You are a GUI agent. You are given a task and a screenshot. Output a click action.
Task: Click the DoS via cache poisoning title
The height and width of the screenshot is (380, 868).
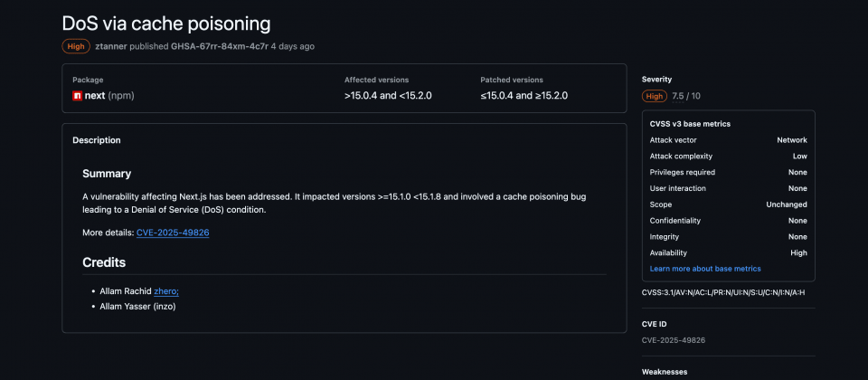(x=166, y=24)
